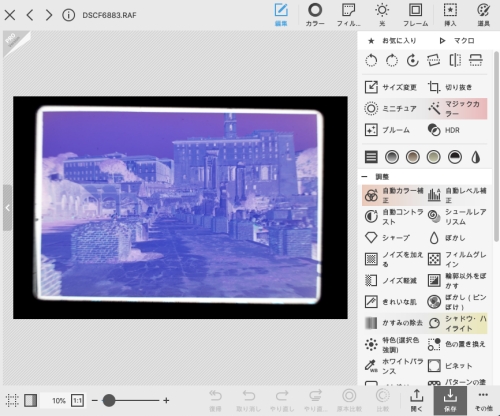Image resolution: width=500 pixels, height=416 pixels.
Task: Open the 光 (Light) tab
Action: (x=382, y=15)
